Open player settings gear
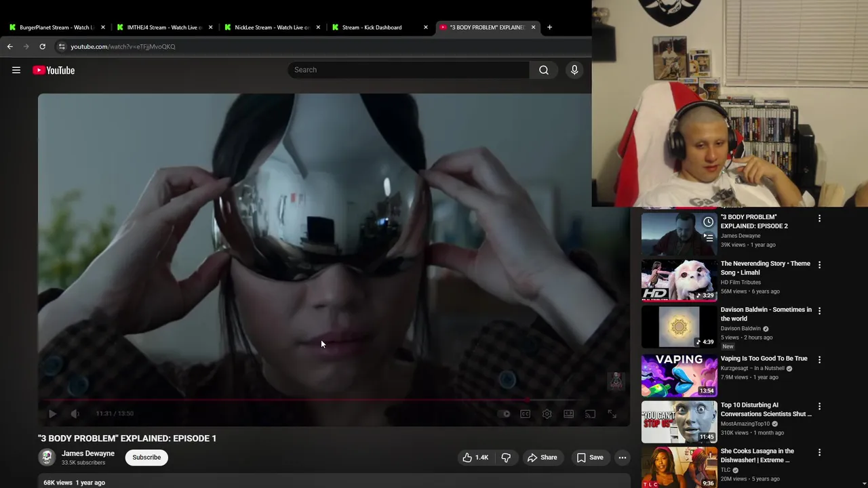The image size is (868, 488). click(547, 413)
